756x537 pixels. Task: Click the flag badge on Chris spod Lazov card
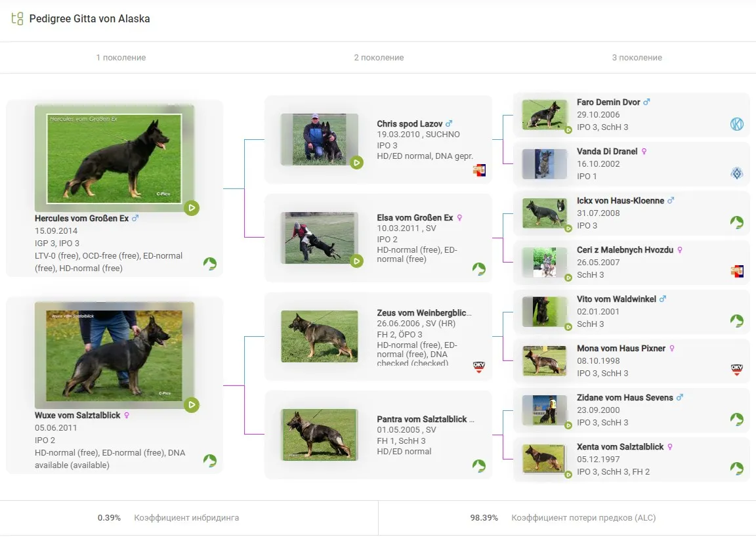[x=479, y=171]
